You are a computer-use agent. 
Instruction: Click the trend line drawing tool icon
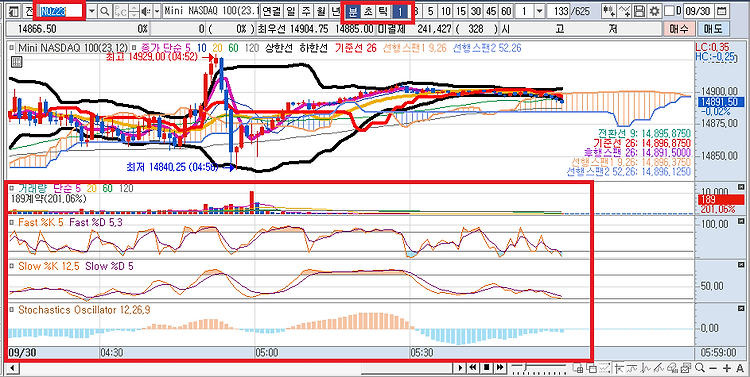tap(659, 367)
